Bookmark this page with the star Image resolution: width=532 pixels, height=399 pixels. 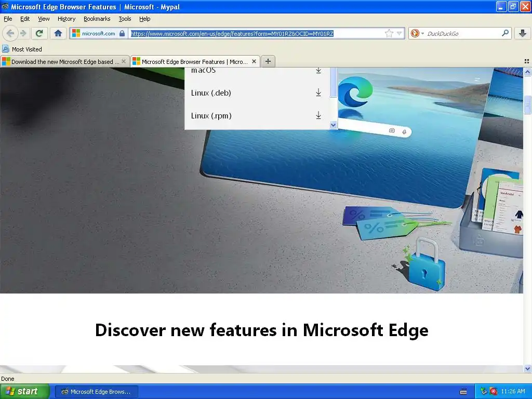pyautogui.click(x=389, y=33)
